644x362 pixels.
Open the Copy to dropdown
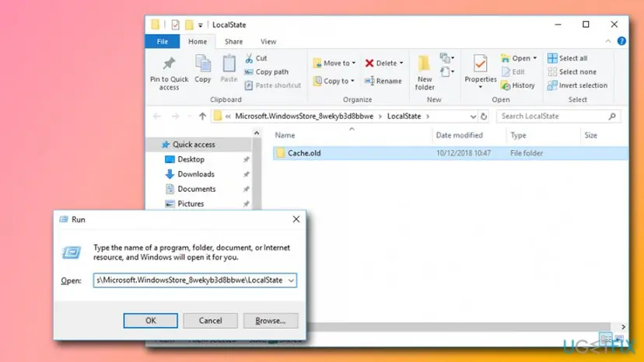pos(334,81)
